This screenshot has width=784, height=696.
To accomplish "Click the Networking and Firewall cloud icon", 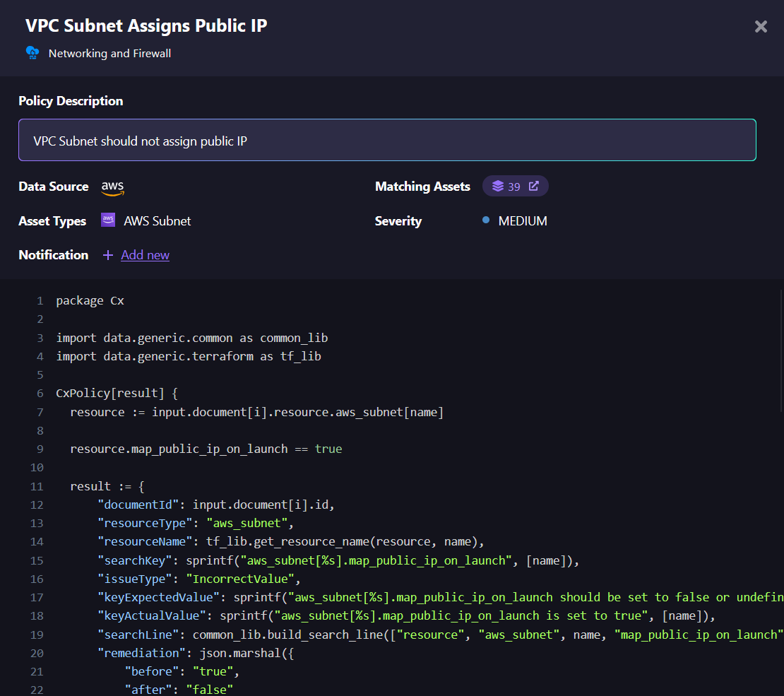I will pos(32,52).
